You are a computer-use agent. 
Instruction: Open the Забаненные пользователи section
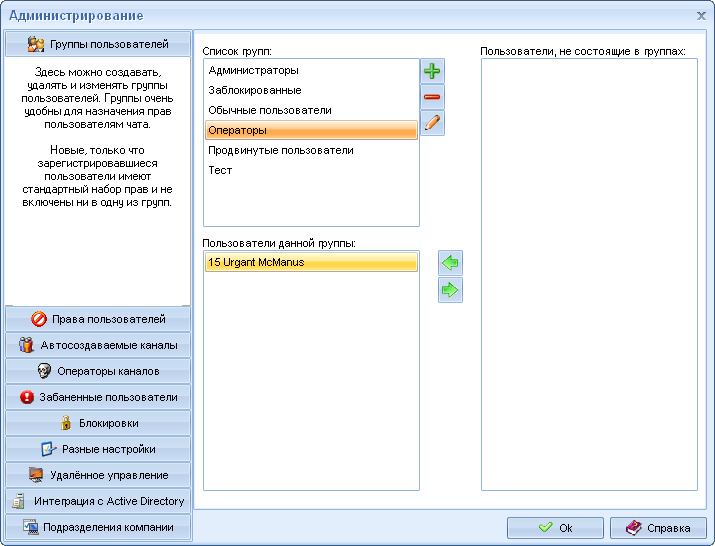(x=98, y=397)
